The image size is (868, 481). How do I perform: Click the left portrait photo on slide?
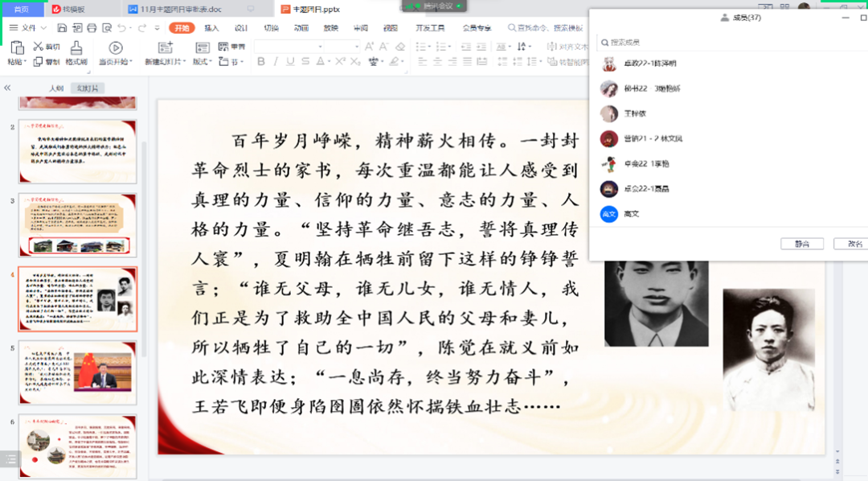656,304
